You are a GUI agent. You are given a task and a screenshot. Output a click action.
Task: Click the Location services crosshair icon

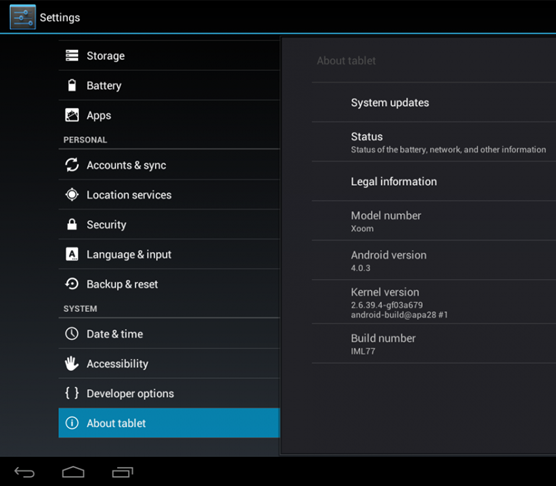72,195
